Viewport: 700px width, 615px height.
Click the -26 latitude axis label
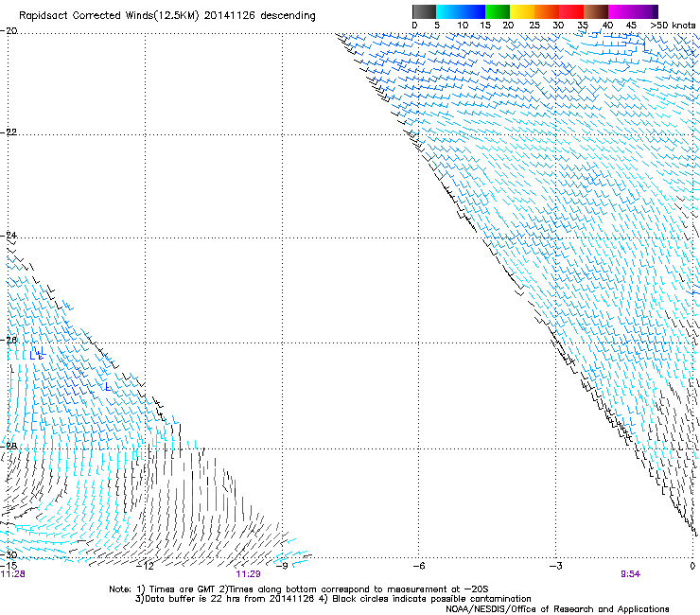click(9, 341)
